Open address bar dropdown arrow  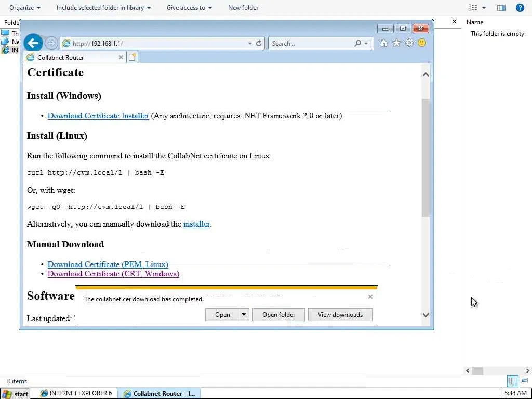(250, 44)
